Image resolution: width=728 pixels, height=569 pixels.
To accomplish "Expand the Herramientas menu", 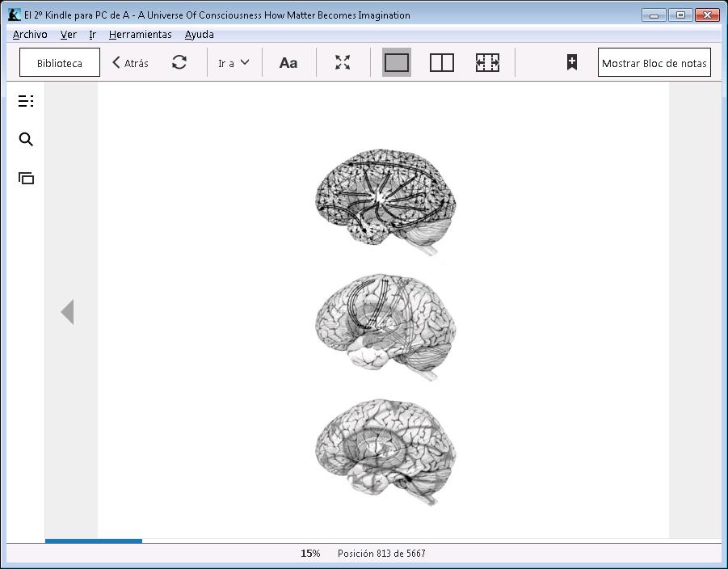I will pyautogui.click(x=140, y=34).
